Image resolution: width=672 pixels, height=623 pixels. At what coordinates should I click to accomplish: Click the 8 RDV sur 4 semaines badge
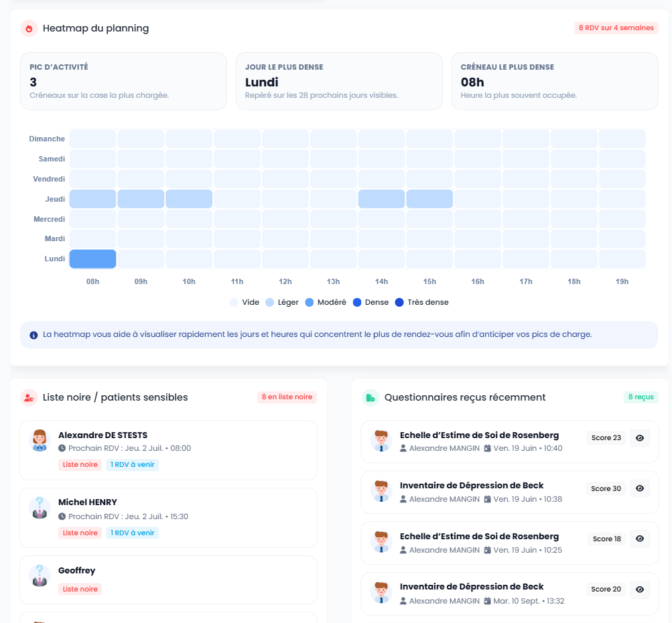pos(616,28)
